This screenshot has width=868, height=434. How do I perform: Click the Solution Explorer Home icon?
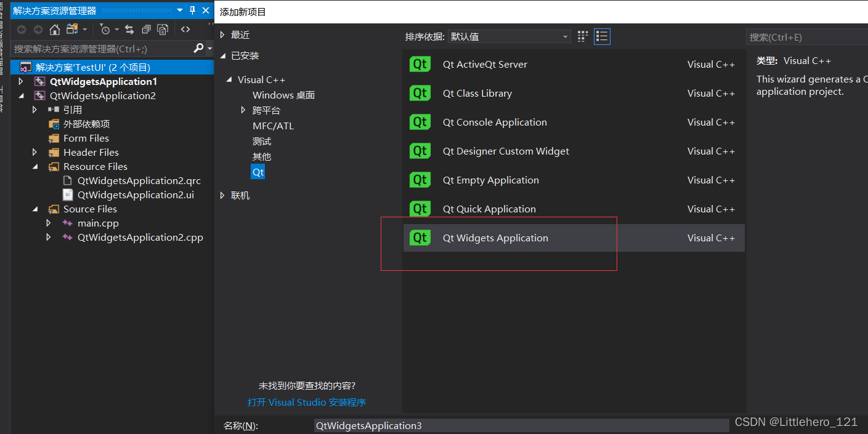55,30
